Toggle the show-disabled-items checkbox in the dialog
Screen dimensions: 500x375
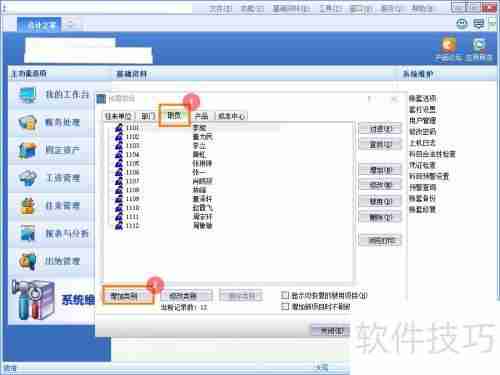click(x=285, y=295)
